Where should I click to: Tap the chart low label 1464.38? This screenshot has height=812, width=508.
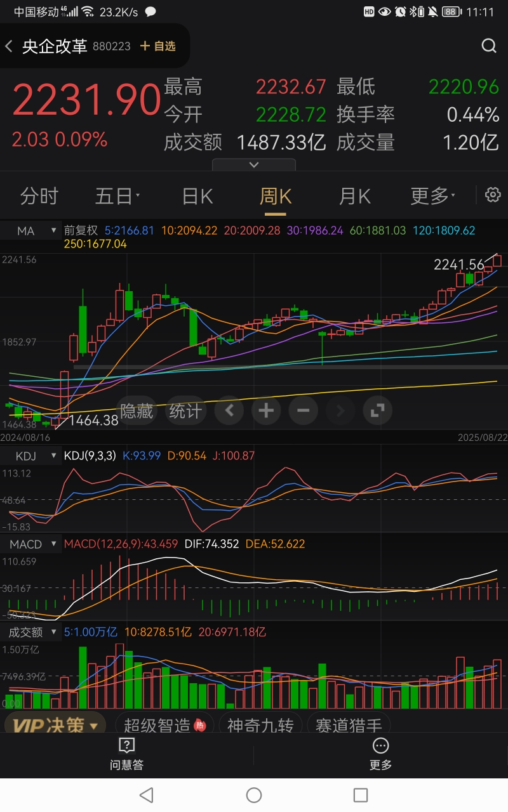tap(93, 420)
